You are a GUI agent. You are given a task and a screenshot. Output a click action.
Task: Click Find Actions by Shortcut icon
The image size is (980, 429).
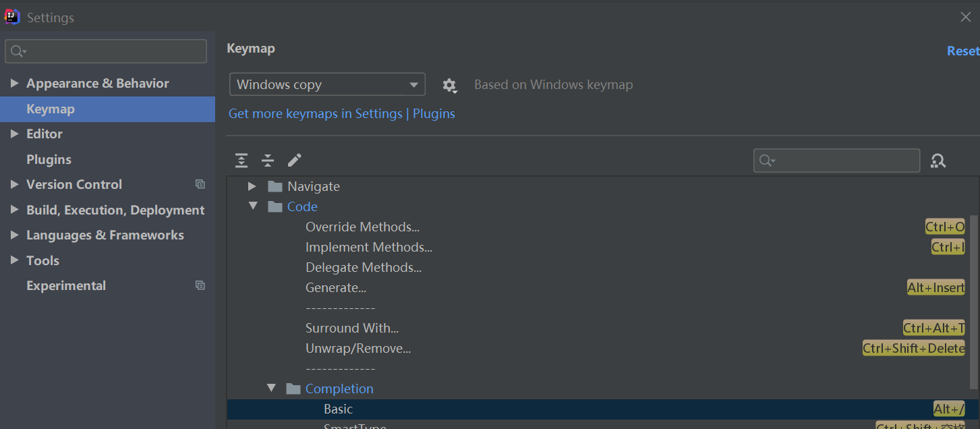coord(938,161)
